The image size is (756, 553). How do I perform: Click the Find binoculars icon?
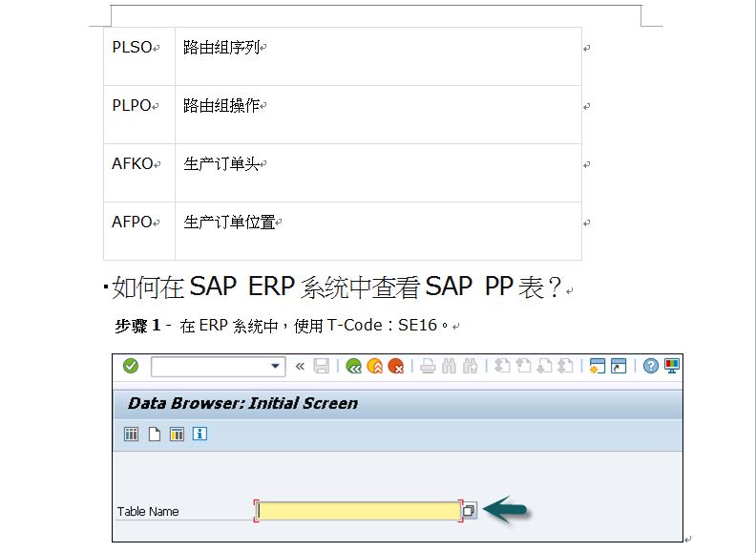coord(449,367)
